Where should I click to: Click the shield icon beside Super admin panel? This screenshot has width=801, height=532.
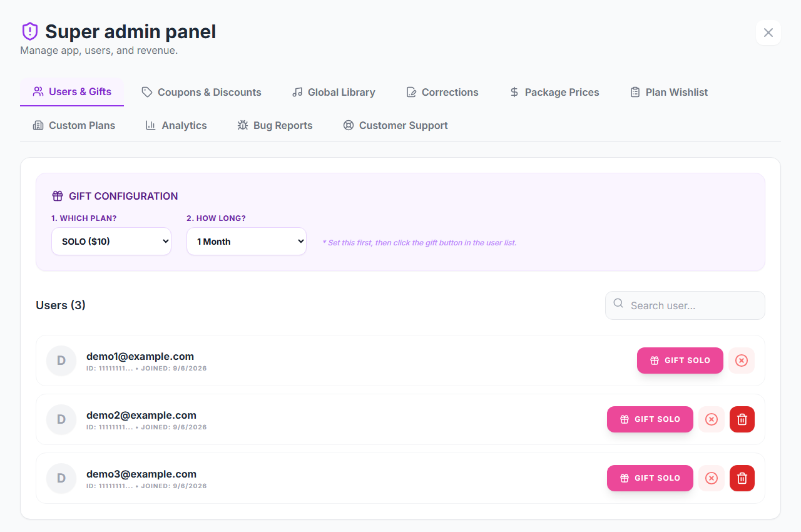pyautogui.click(x=29, y=31)
